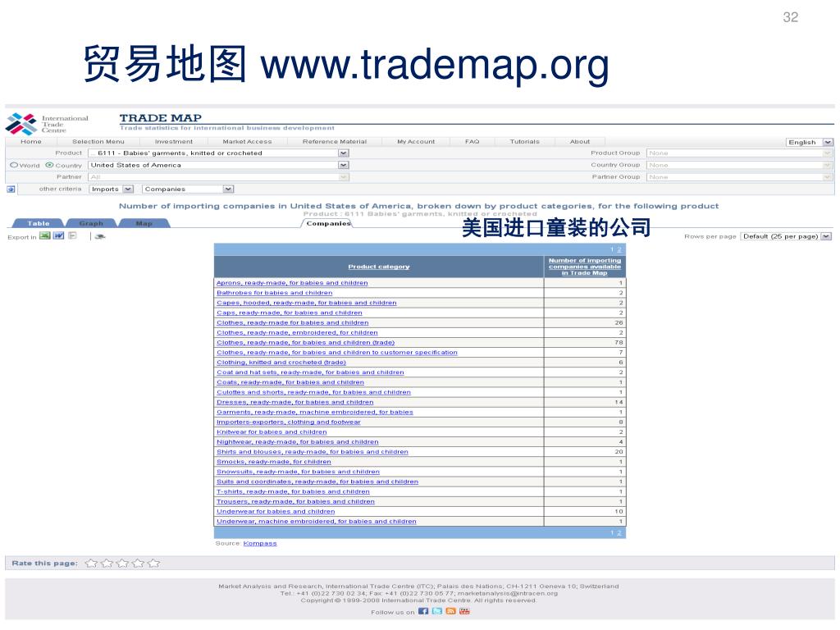Select the Companies tab

(x=328, y=223)
